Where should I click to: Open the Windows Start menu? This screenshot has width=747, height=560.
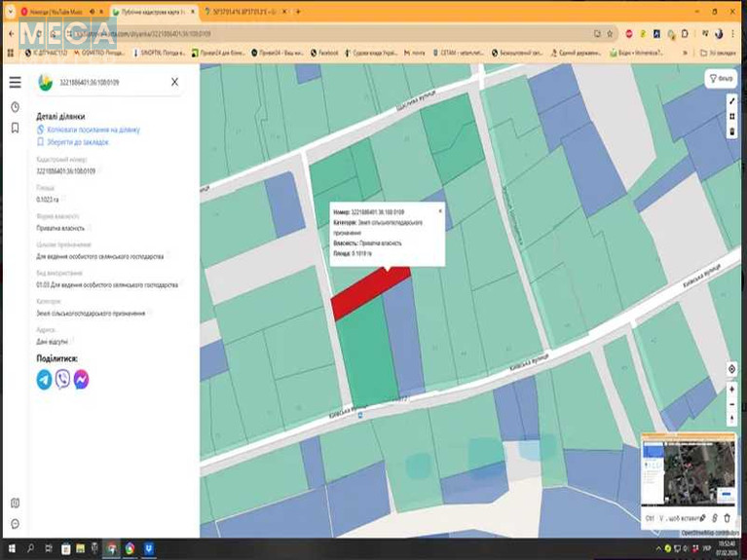(x=12, y=548)
